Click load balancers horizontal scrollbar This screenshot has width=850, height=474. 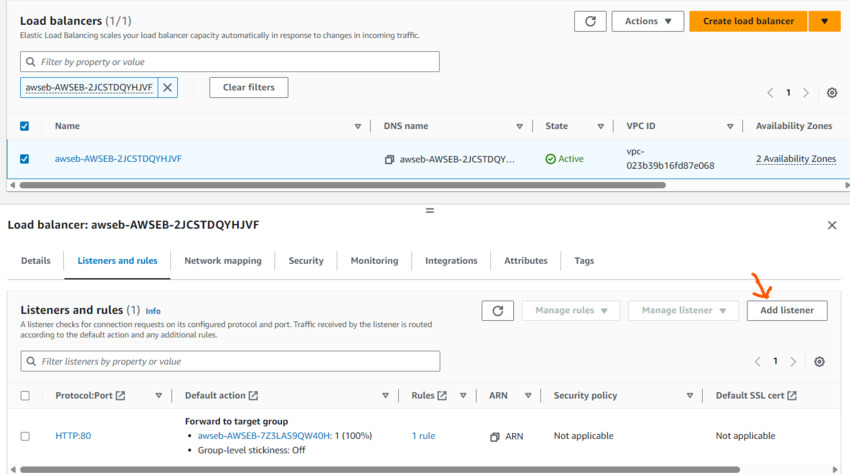point(343,185)
